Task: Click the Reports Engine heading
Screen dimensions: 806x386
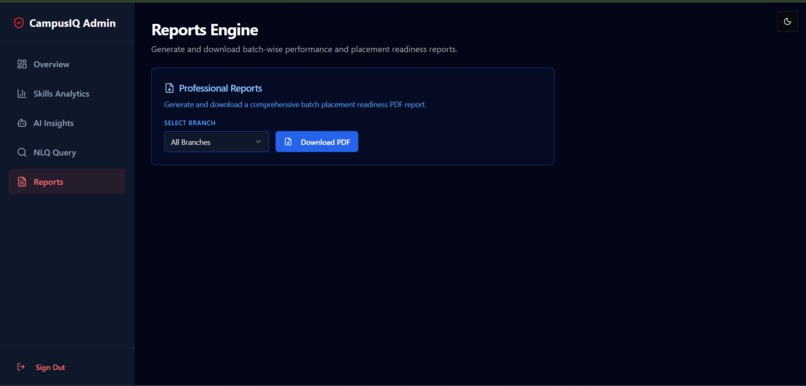Action: (205, 30)
